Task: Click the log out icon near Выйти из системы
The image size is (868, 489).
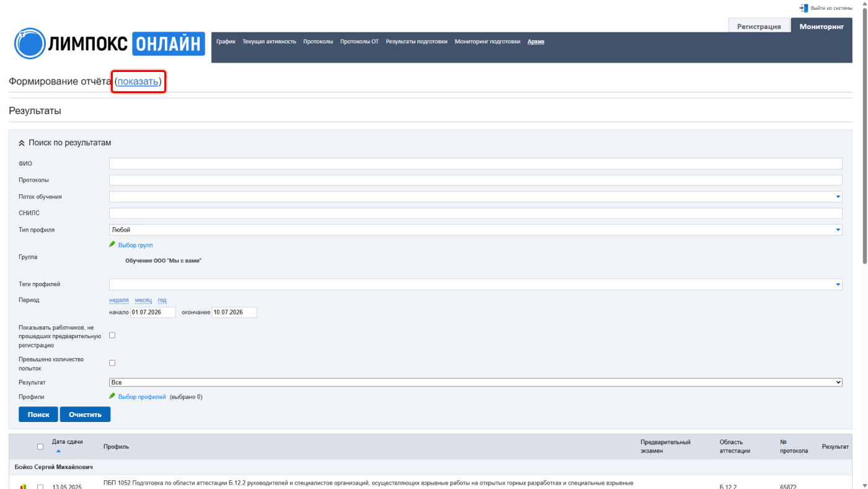Action: (804, 8)
